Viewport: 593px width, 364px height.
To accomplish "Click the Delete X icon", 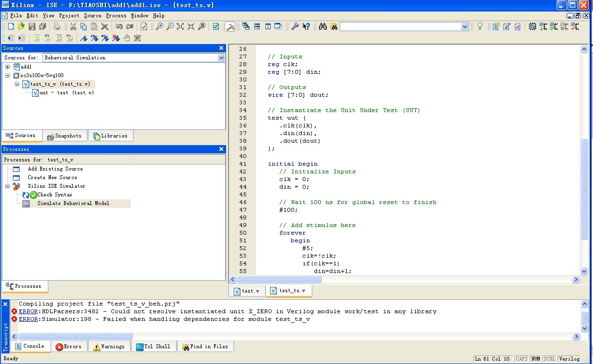I will click(x=105, y=27).
